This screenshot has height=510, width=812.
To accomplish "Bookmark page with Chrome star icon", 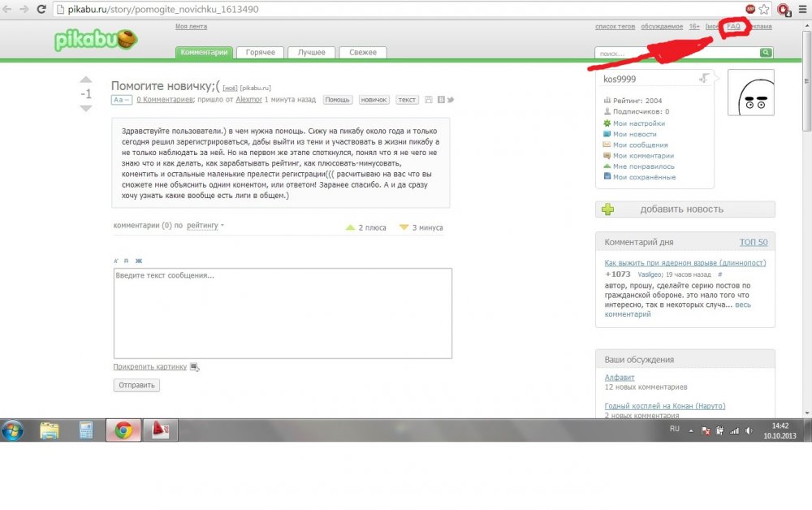I will (763, 10).
